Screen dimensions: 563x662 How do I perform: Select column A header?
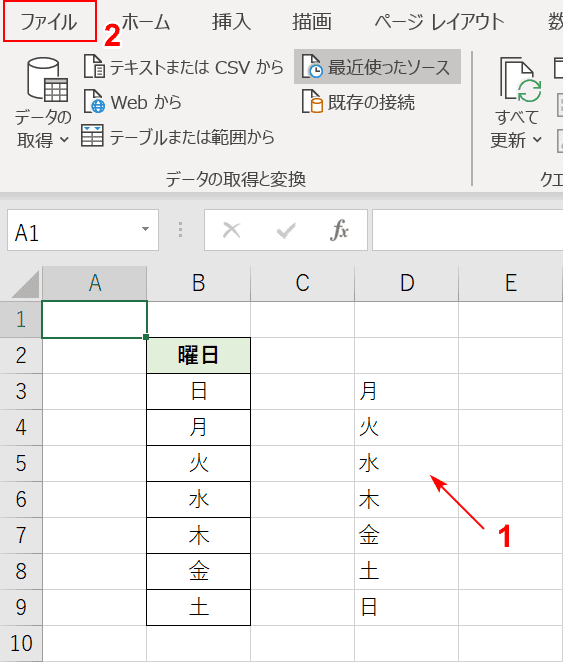pos(95,283)
